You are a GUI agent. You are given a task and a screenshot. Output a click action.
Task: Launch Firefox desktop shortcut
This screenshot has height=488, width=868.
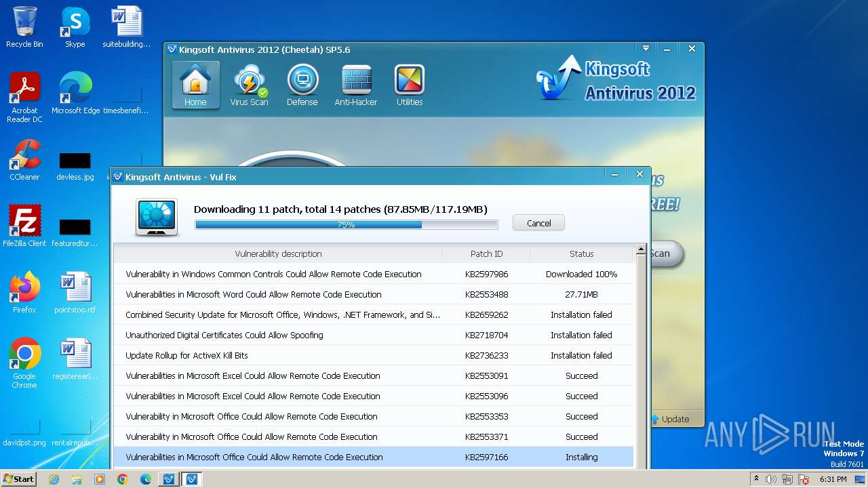coord(24,293)
